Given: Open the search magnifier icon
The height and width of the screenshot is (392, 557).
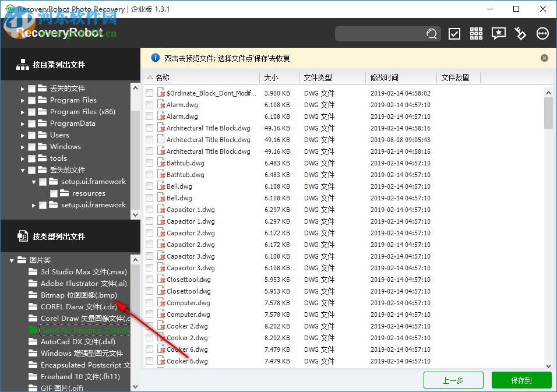Looking at the screenshot, I should pyautogui.click(x=432, y=34).
